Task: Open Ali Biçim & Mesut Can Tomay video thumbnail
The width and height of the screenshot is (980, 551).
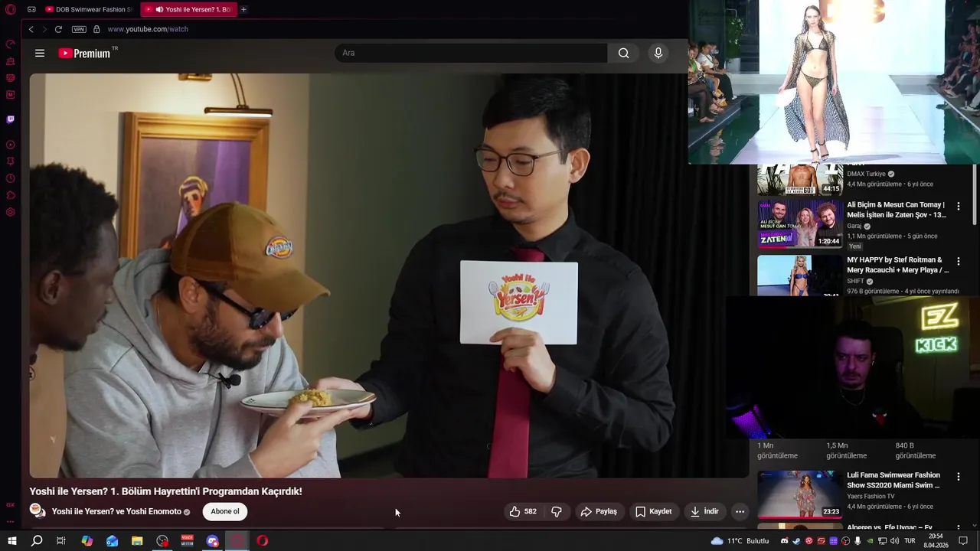Action: [x=799, y=224]
